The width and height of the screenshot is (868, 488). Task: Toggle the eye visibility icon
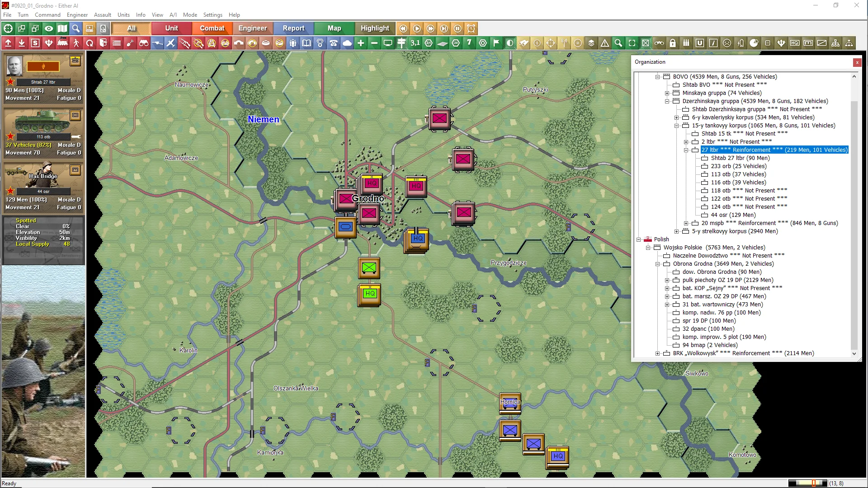49,28
